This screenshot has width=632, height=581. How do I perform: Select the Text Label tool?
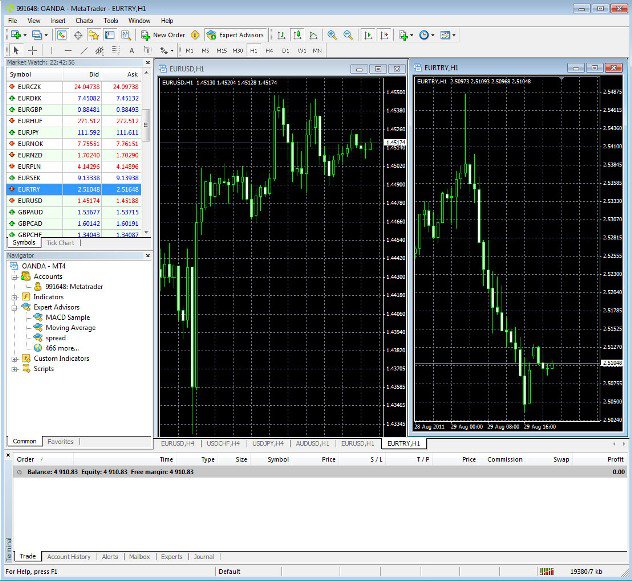point(147,50)
